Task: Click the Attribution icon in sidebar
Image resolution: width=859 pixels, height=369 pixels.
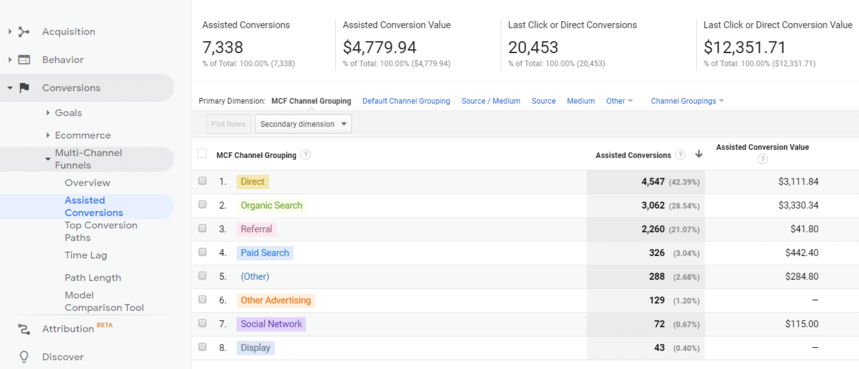Action: (x=24, y=329)
